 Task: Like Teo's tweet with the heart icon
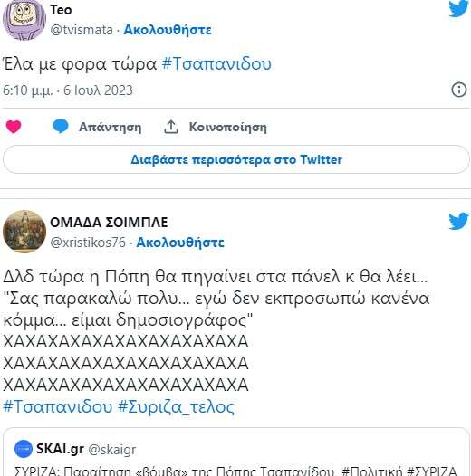(14, 127)
